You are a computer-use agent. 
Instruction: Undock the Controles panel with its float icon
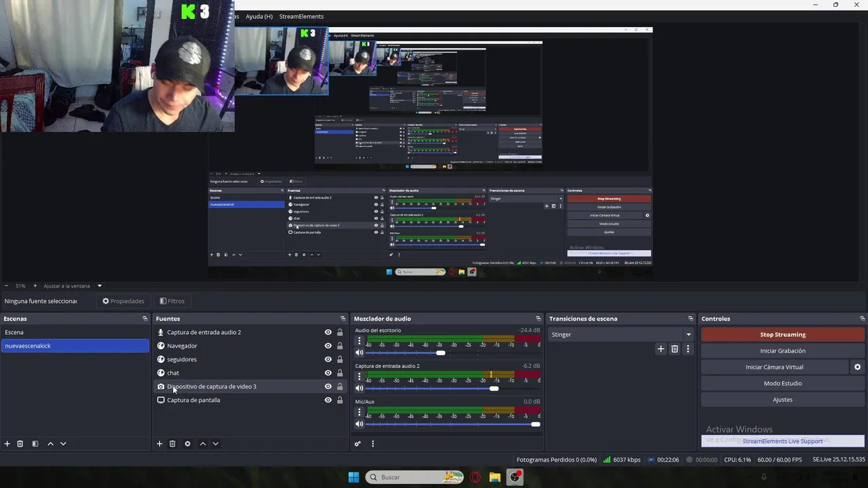(862, 319)
